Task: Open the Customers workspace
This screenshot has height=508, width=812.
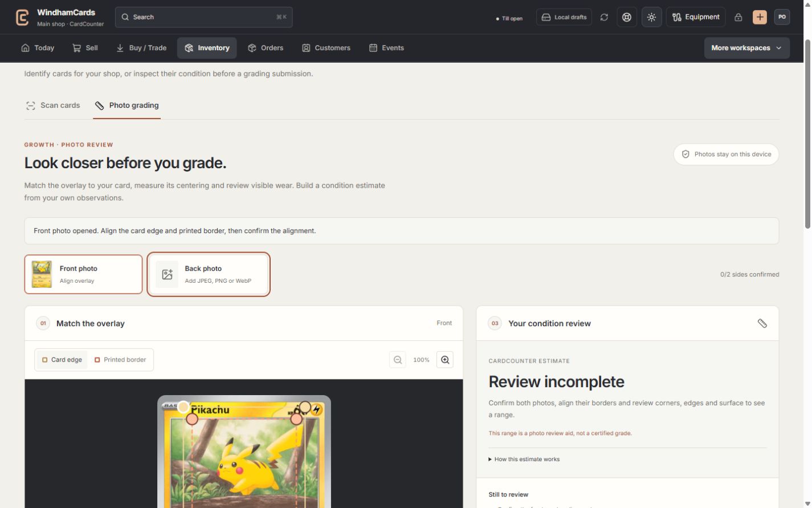Action: 326,48
